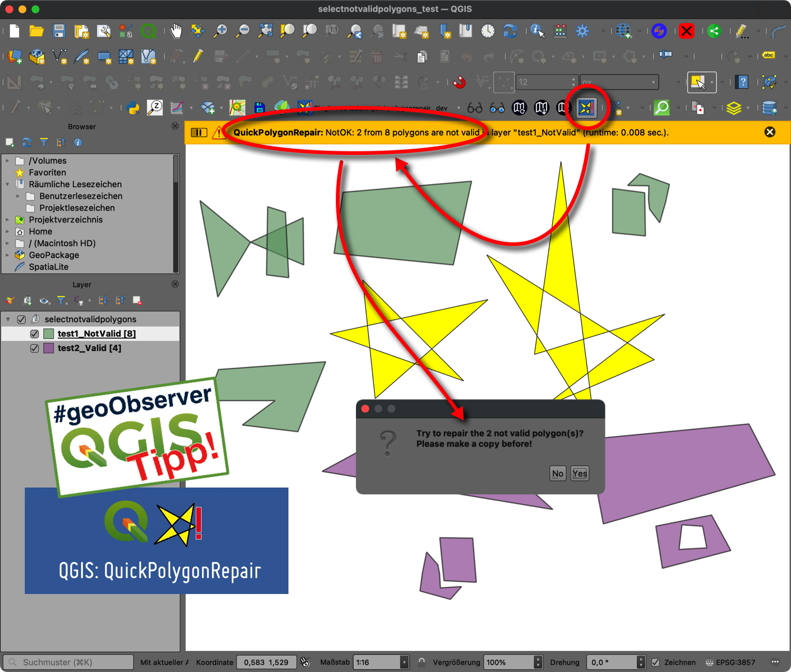The height and width of the screenshot is (672, 791).
Task: Open Layer Styling brush icon in Layer panel
Action: (10, 300)
